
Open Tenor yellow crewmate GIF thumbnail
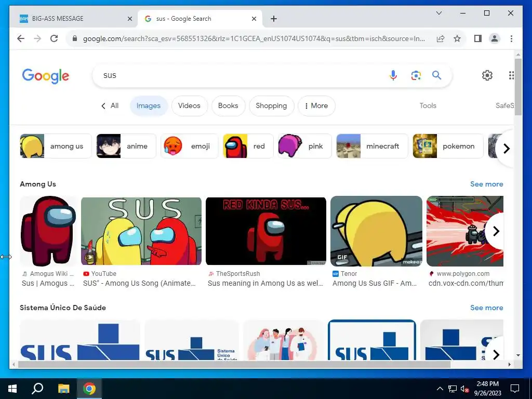click(376, 231)
